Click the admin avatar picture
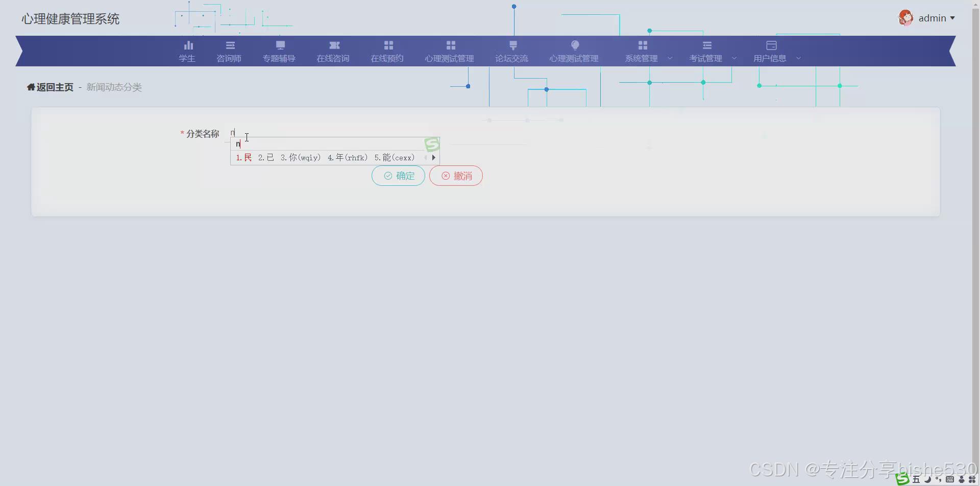The height and width of the screenshot is (486, 980). pos(905,18)
